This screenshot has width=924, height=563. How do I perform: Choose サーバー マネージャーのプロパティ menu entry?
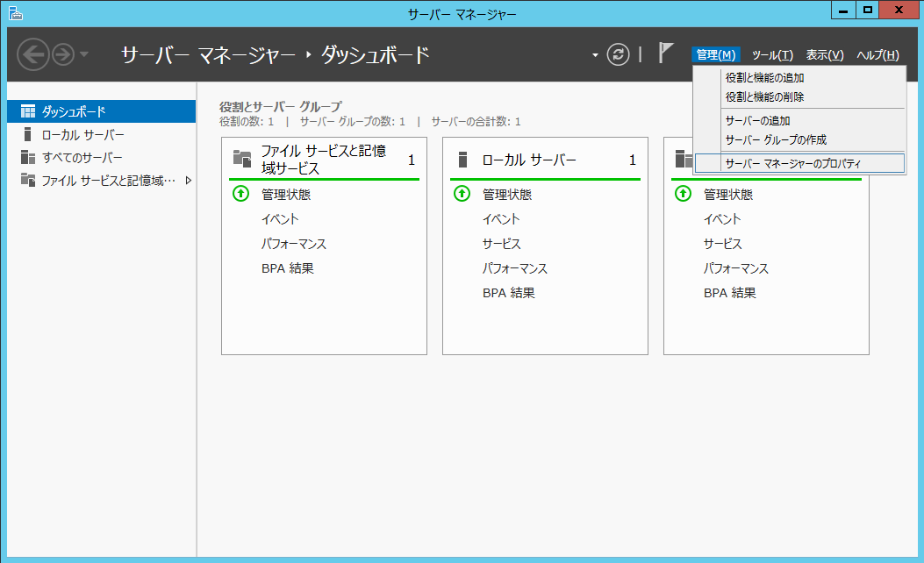(793, 163)
